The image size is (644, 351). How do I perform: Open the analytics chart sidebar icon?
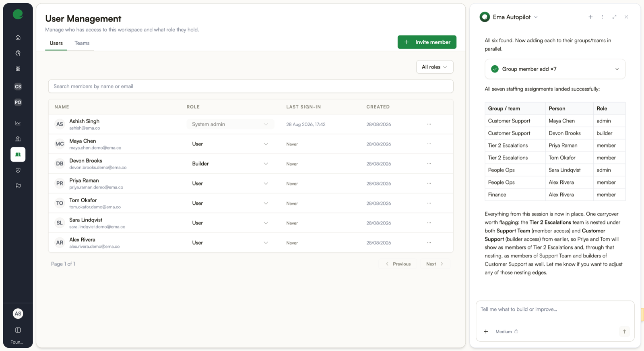[18, 123]
